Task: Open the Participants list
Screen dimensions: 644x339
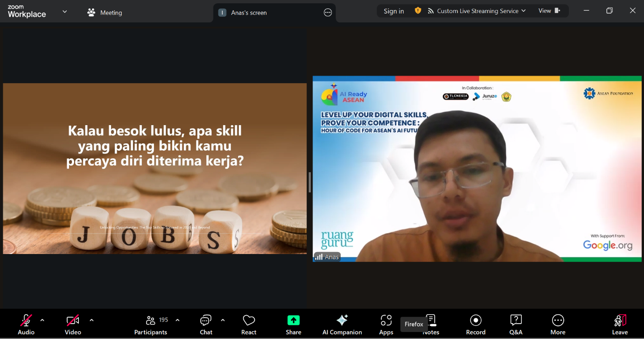Action: click(151, 325)
